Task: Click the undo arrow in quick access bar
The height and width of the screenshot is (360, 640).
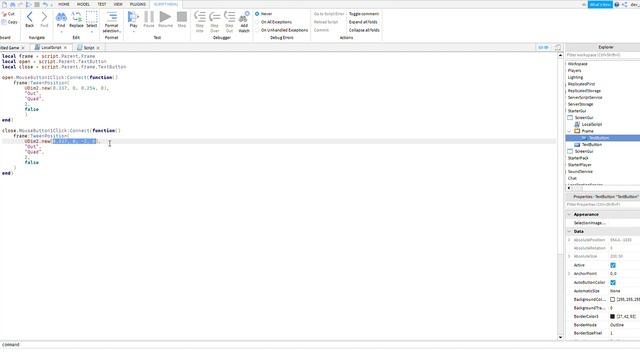Action: click(45, 4)
